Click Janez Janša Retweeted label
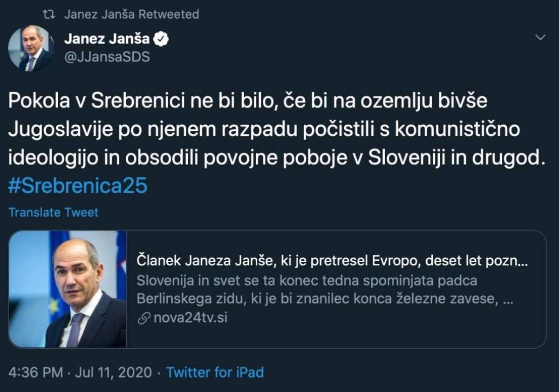559x392 pixels. pos(131,14)
